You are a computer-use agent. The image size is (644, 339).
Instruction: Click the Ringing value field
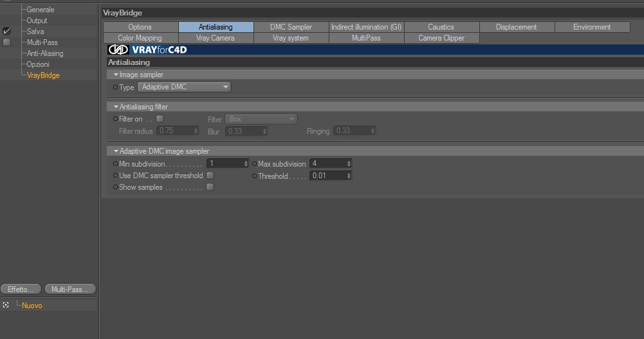(x=351, y=131)
